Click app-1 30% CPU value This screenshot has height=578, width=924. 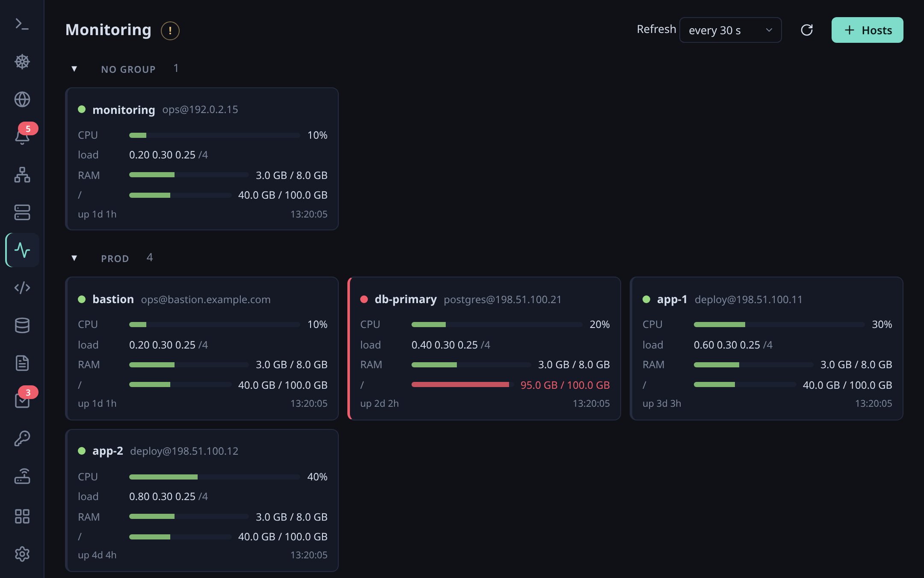click(882, 324)
